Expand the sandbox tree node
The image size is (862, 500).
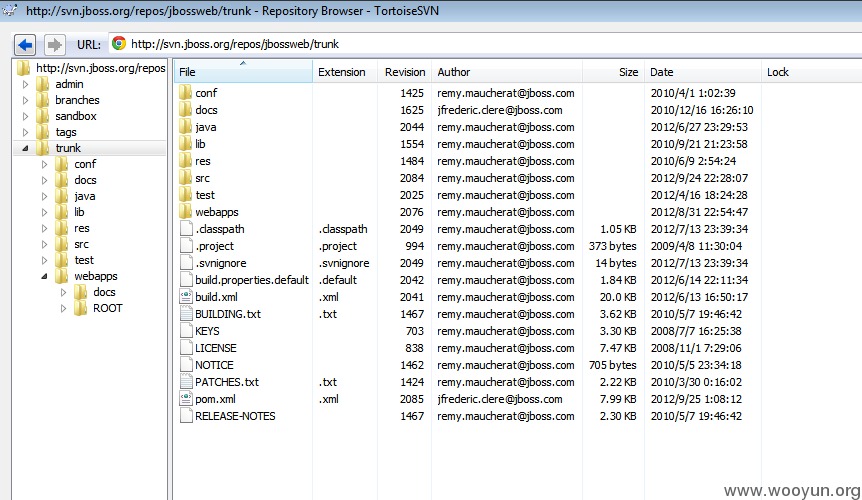pyautogui.click(x=25, y=116)
